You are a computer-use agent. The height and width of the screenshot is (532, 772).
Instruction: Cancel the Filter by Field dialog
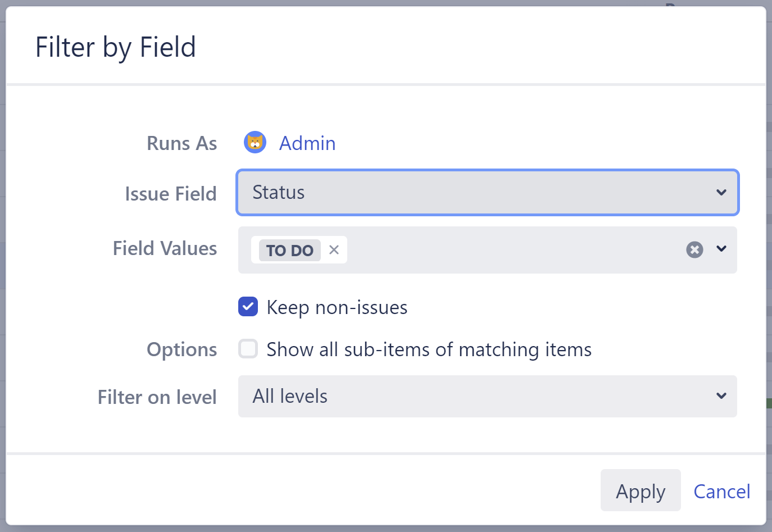click(722, 491)
